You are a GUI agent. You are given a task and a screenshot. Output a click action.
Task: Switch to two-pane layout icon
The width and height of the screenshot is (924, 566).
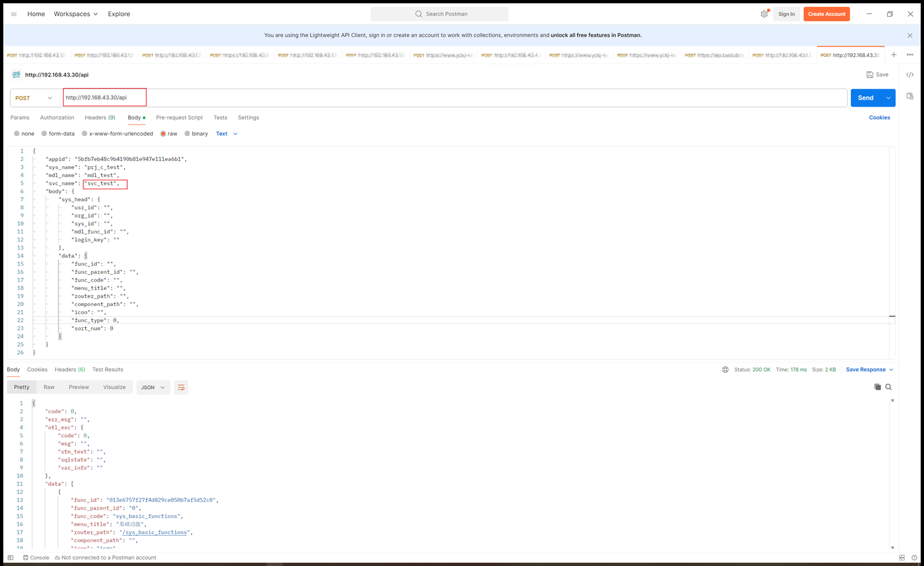click(x=902, y=558)
